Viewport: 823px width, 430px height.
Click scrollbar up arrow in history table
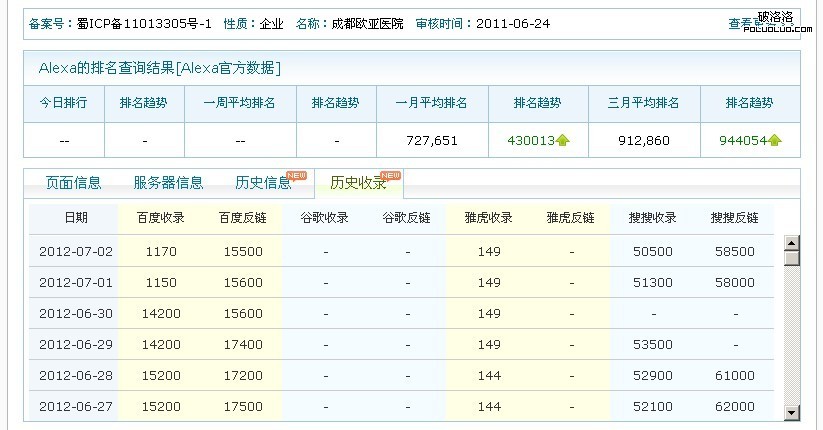pos(791,242)
